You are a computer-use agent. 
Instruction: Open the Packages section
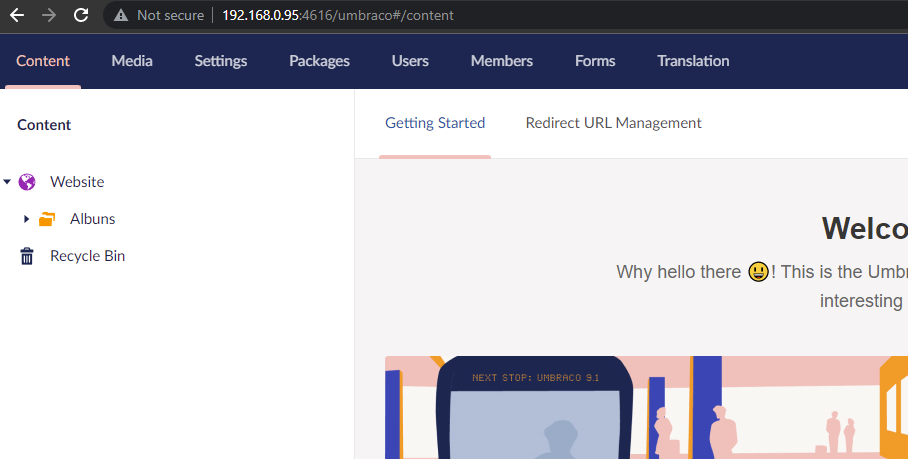click(319, 61)
